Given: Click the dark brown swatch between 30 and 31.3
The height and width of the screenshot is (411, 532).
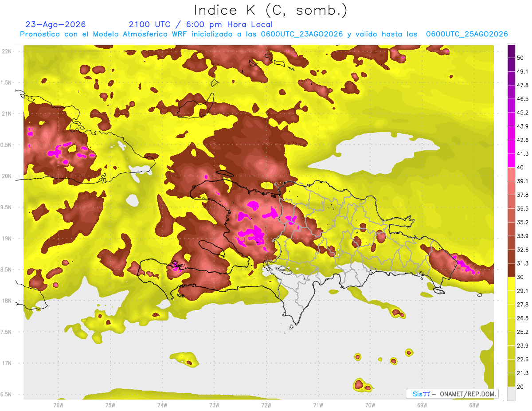Looking at the screenshot, I should pyautogui.click(x=512, y=270).
